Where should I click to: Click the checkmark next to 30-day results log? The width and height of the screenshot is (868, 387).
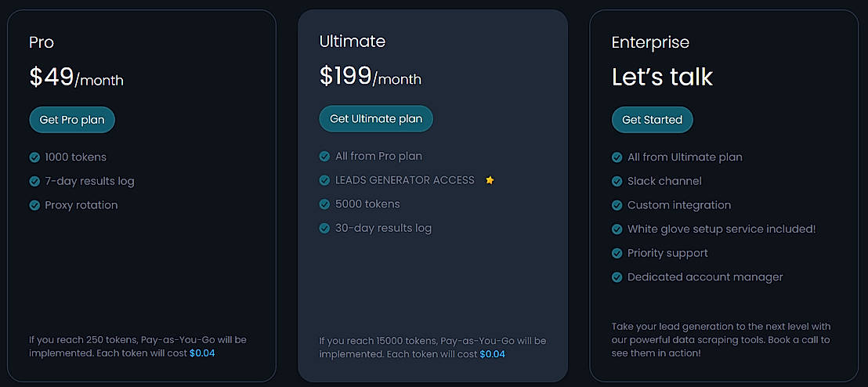point(324,229)
